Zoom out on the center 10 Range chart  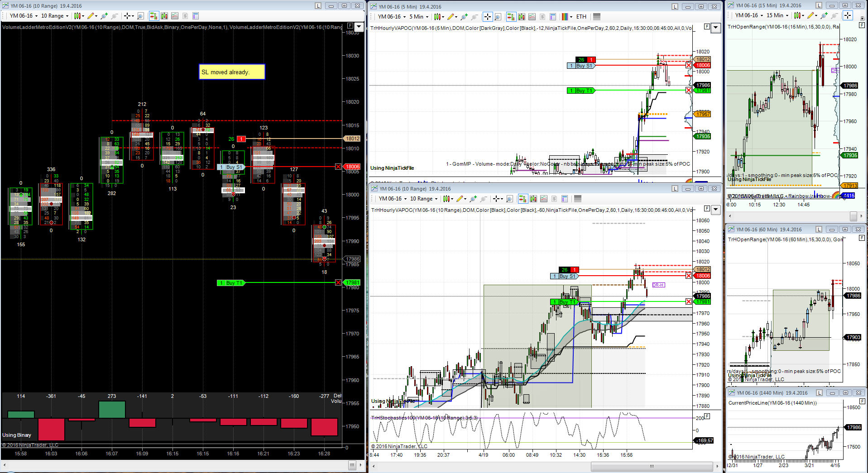pyautogui.click(x=484, y=199)
